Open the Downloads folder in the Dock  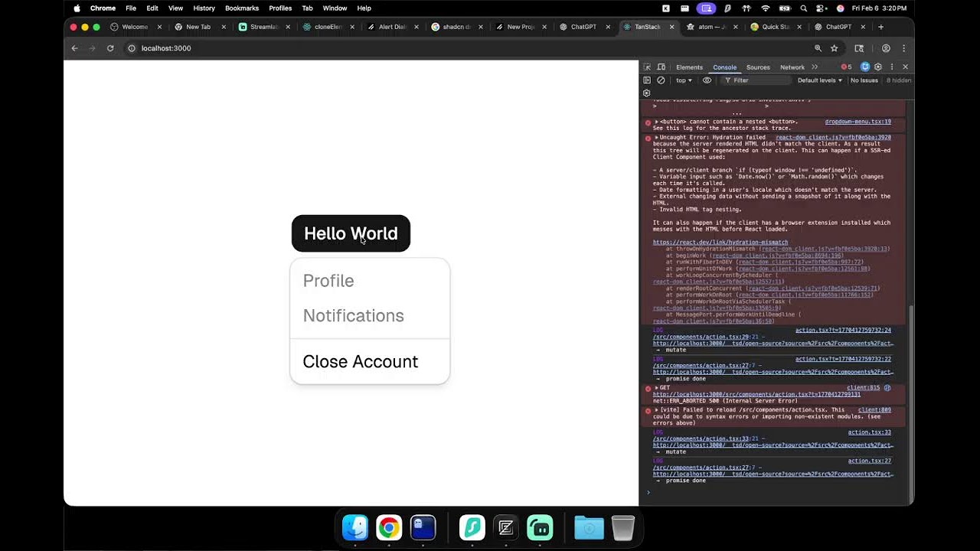589,527
